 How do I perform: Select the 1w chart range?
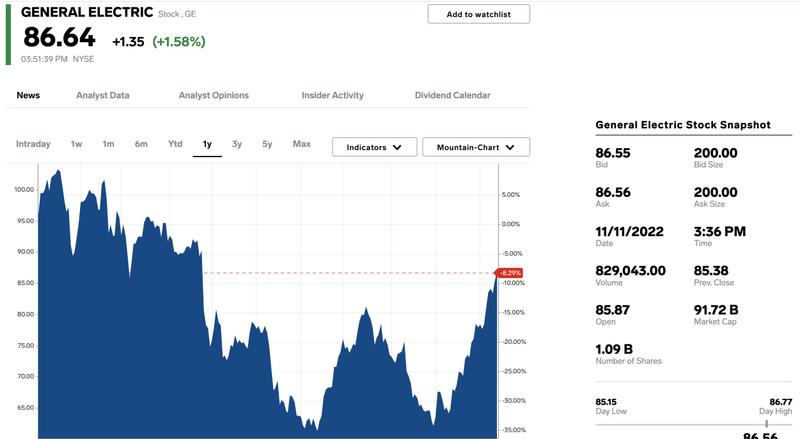click(77, 144)
